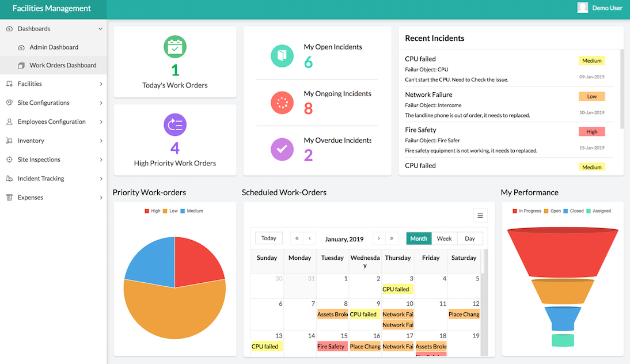Click the calendar Today button
The image size is (630, 364).
(x=269, y=238)
